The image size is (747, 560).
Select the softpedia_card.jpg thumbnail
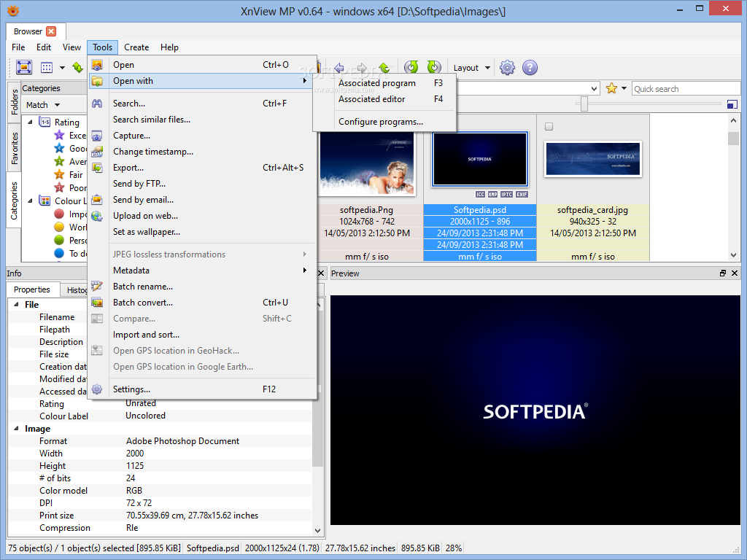(x=593, y=159)
